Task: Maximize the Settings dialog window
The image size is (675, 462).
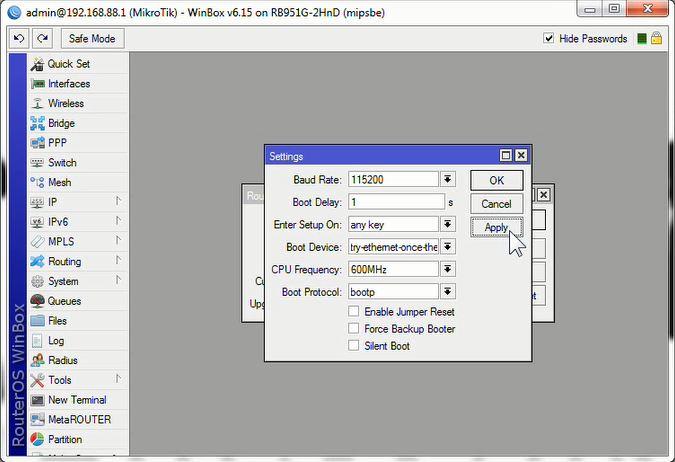Action: pyautogui.click(x=506, y=155)
